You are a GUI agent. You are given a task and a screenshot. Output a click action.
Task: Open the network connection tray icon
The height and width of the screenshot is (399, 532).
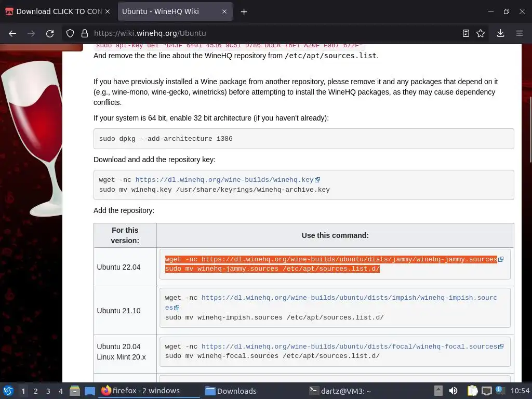point(486,391)
